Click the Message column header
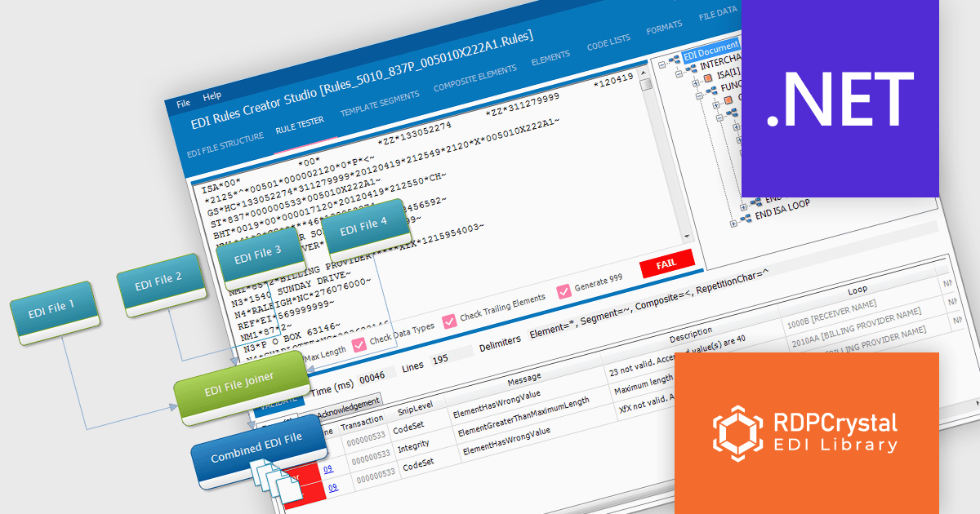Viewport: 980px width, 514px height. tap(524, 379)
